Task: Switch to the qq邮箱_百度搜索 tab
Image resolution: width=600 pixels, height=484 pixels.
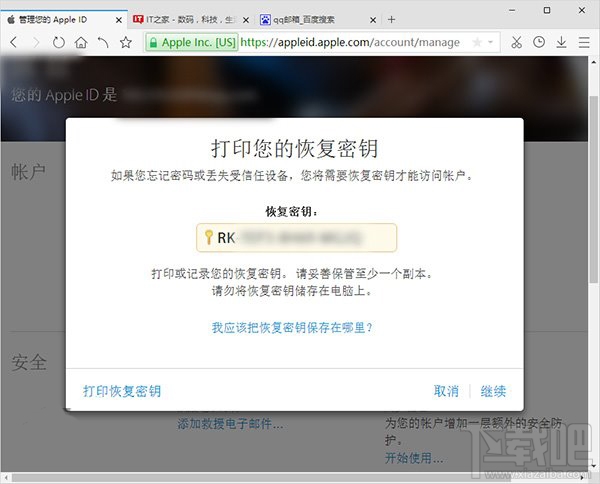Action: [318, 20]
